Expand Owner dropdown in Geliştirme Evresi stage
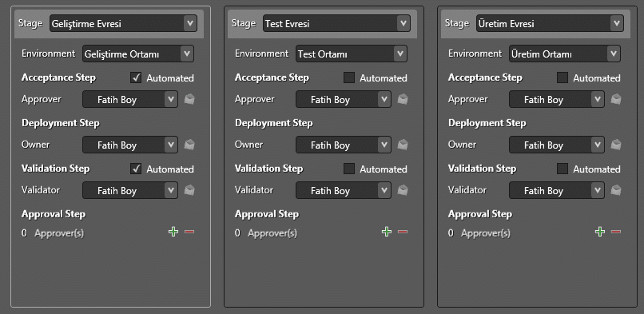 coord(130,145)
